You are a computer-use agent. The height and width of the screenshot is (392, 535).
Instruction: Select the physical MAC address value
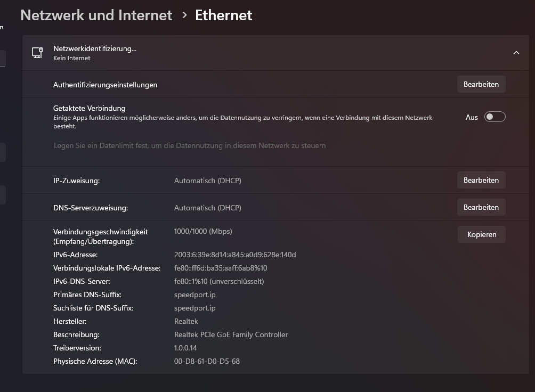pyautogui.click(x=207, y=361)
